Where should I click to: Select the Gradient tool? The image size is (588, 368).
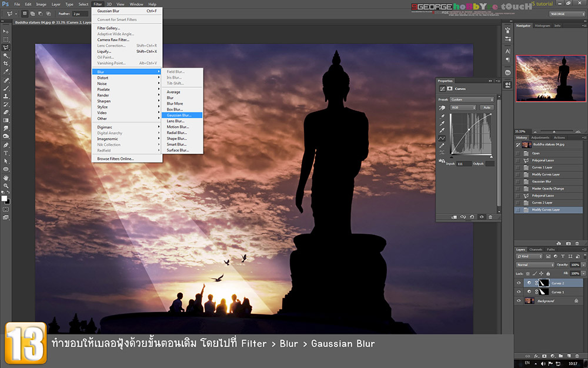point(6,120)
